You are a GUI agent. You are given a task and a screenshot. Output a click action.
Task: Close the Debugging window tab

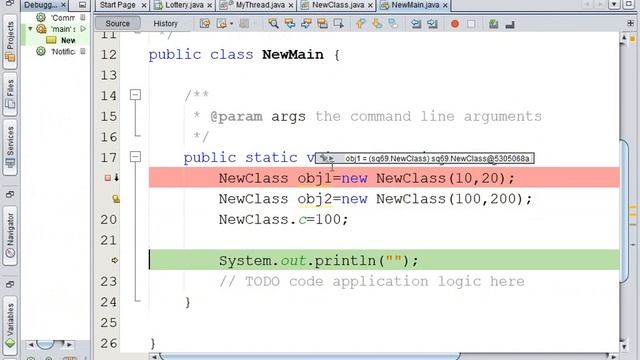[63, 5]
